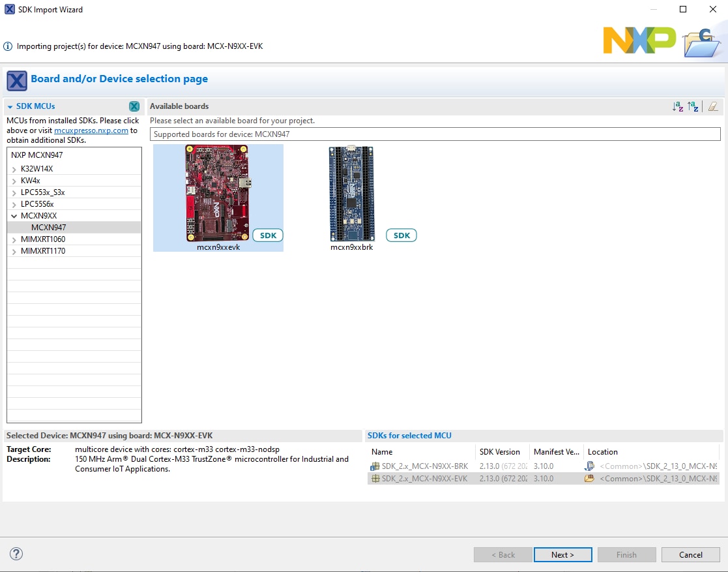
Task: Click the SDK badge beside mcxn9xxbrk board
Action: [401, 235]
